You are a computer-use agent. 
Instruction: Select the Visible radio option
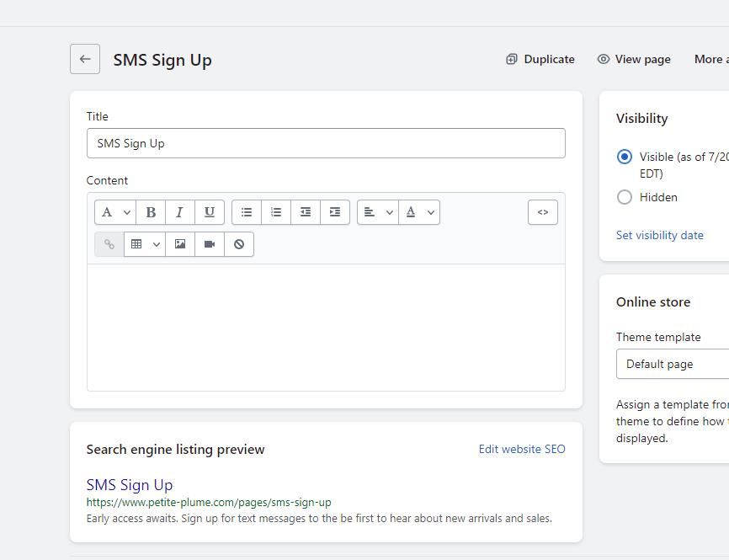click(x=625, y=157)
